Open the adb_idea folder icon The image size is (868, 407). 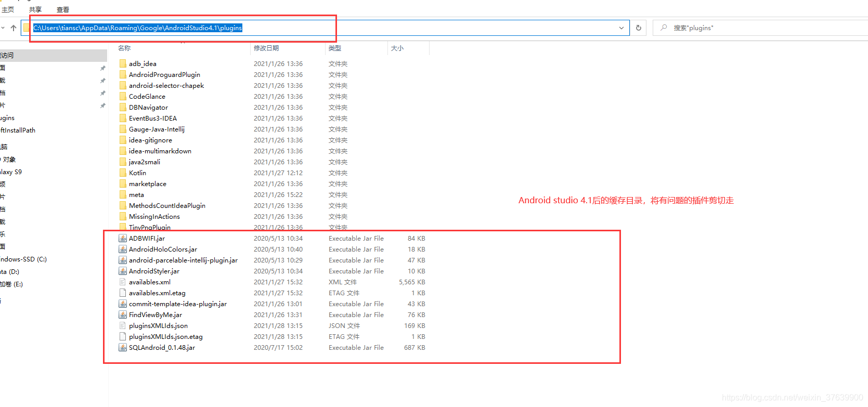(123, 63)
